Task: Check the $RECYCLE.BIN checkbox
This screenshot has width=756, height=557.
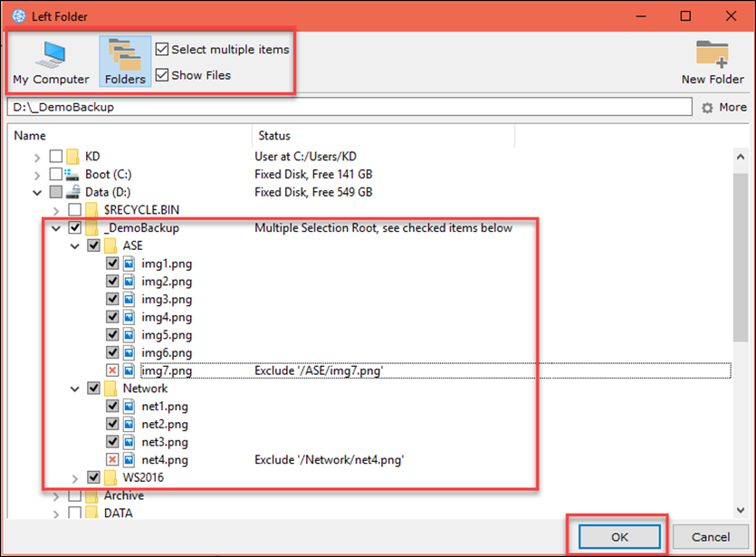Action: [75, 210]
